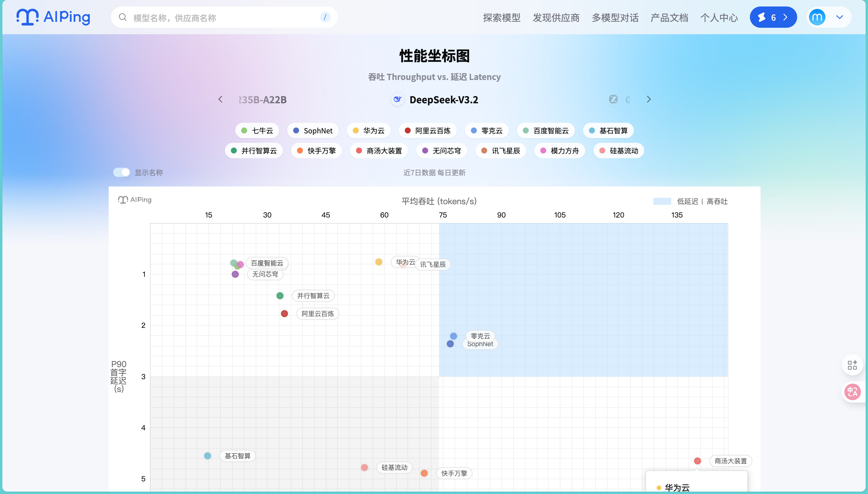Screen dimensions: 868x494
Task: Click the blue credits button showing 6
Action: pyautogui.click(x=773, y=17)
